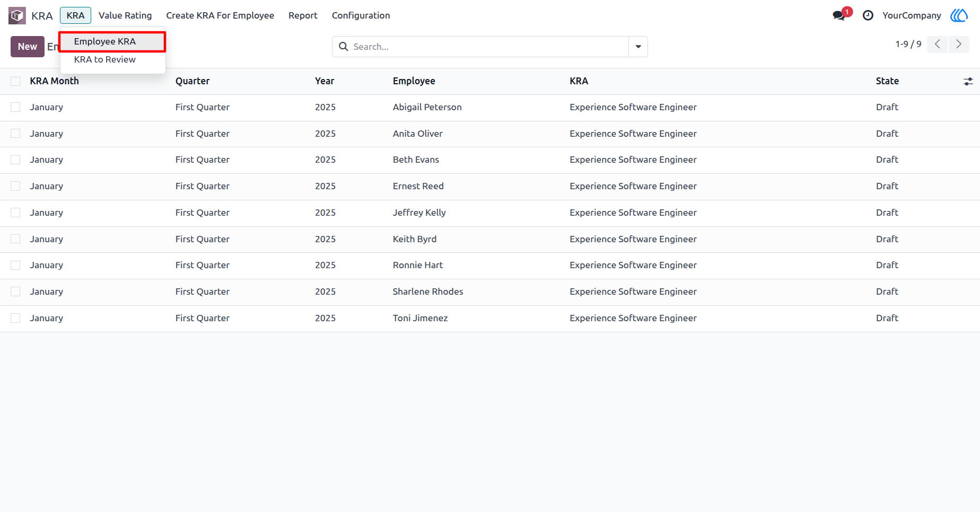
Task: Open Create KRA For Employee menu
Action: pyautogui.click(x=220, y=15)
